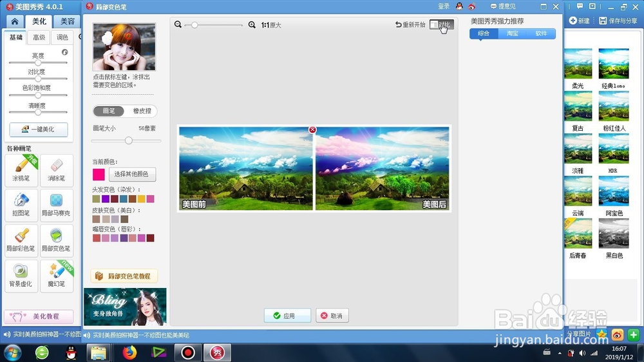Click the QQ penguin icon in title bar

459,6
